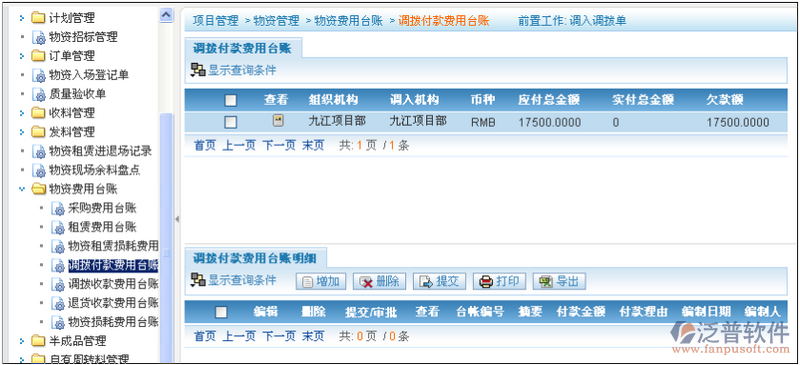The height and width of the screenshot is (365, 800).
Task: Expand the 计划管理 folder
Action: click(22, 18)
